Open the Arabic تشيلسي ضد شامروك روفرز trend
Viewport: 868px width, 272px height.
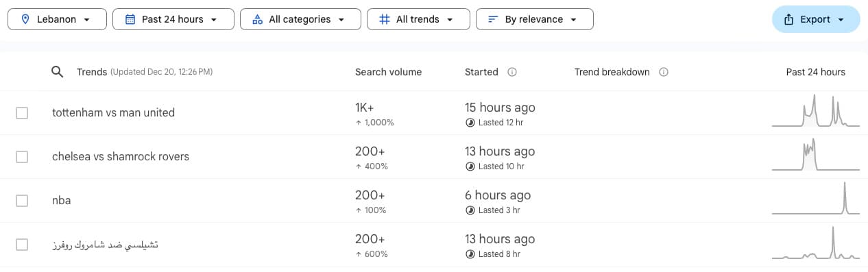click(x=106, y=245)
